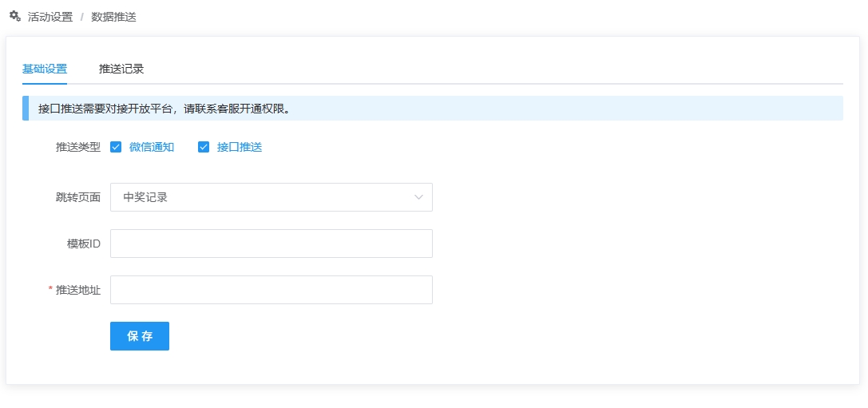The image size is (868, 408).
Task: Click the gear icon beside 活动设置
Action: (x=14, y=16)
